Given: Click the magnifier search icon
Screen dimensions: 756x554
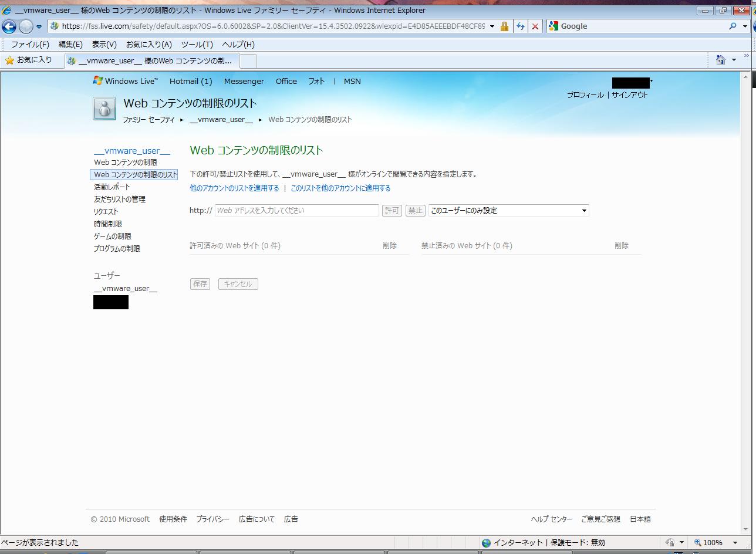Looking at the screenshot, I should (x=733, y=26).
